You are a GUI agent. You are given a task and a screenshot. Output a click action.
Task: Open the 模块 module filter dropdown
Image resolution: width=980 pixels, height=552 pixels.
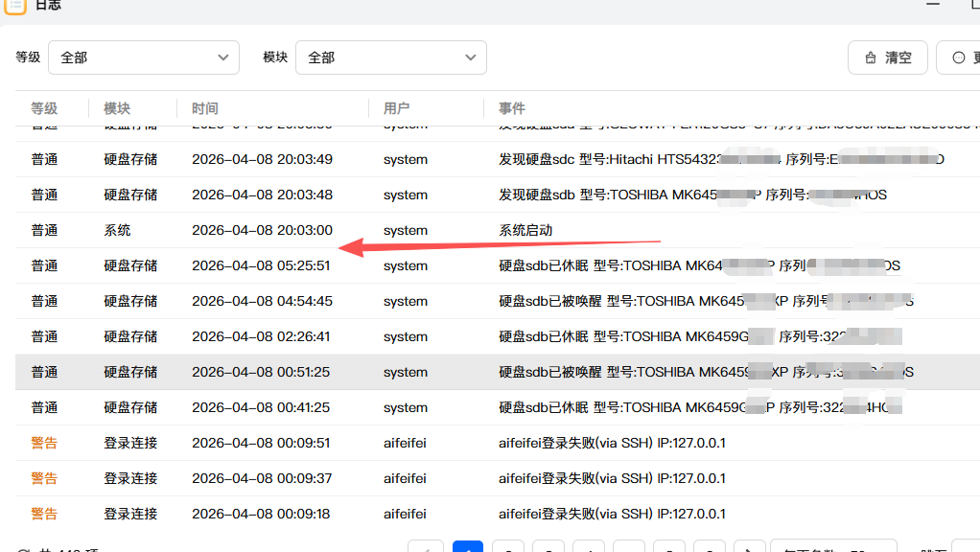point(391,57)
